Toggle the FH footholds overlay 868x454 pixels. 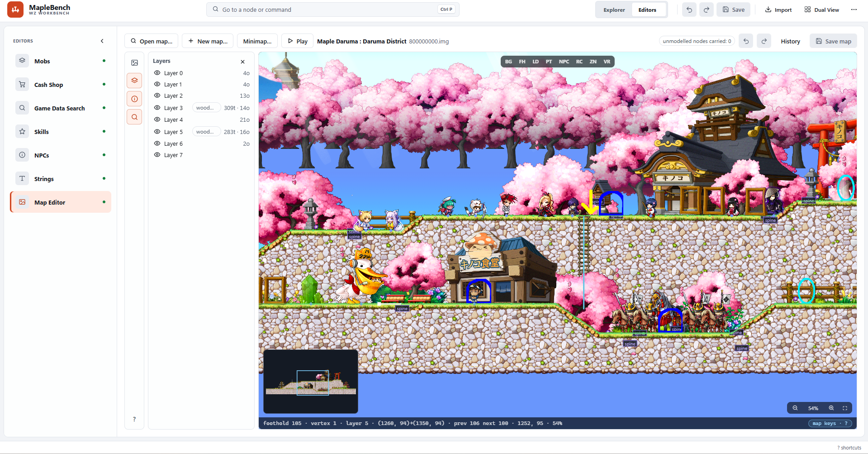(x=522, y=62)
